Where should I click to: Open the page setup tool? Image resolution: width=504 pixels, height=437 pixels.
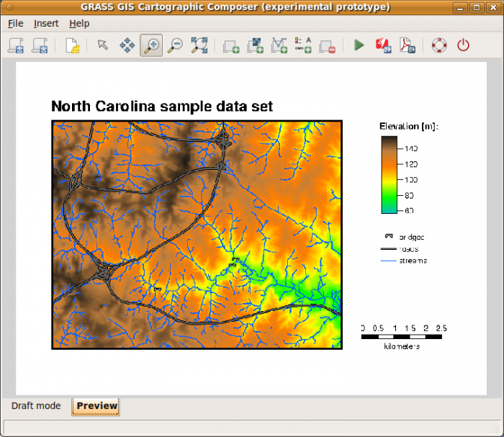tap(73, 45)
